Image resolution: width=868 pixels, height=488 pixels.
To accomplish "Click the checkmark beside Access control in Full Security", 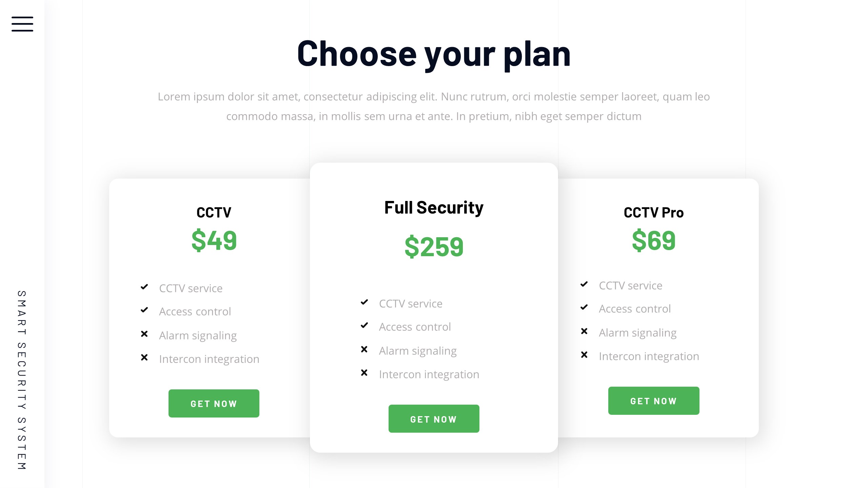I will click(x=364, y=325).
